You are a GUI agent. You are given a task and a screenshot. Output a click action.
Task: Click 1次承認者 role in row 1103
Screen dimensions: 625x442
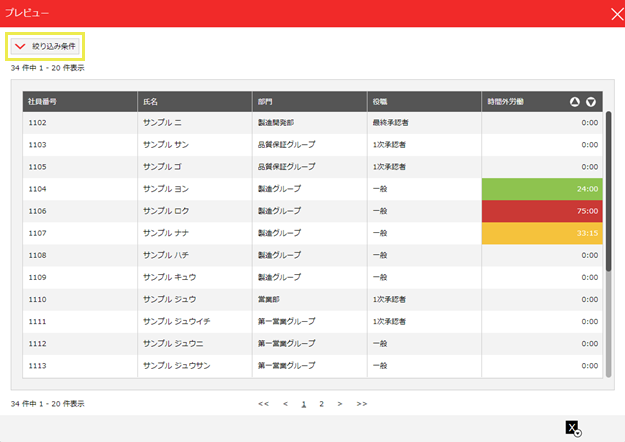(x=389, y=145)
